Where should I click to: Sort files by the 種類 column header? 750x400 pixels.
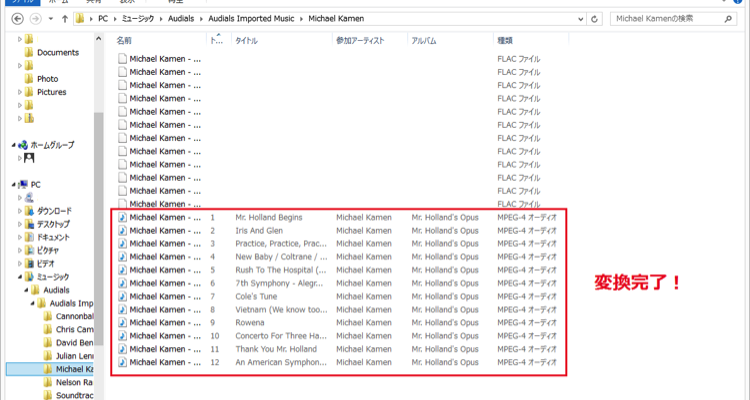[506, 40]
